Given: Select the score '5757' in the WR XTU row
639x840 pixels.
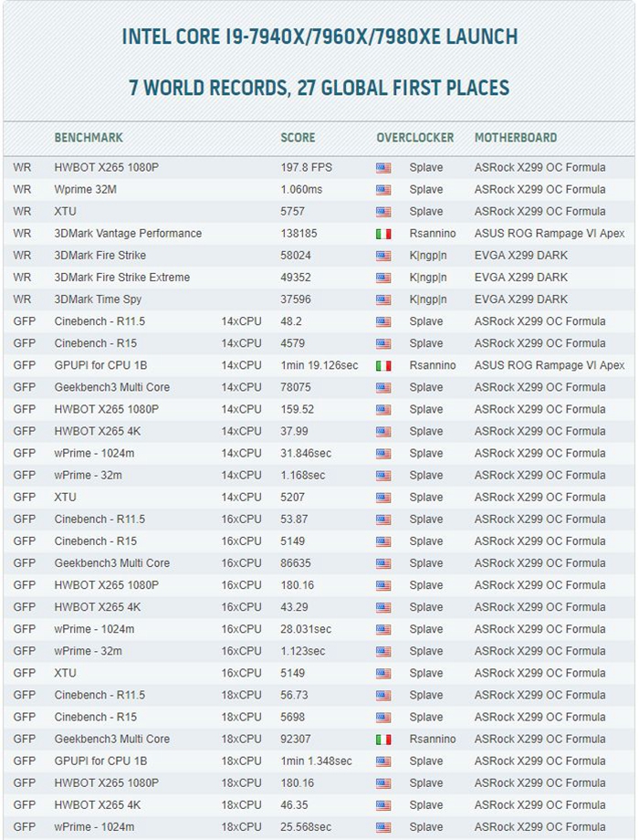Looking at the screenshot, I should click(292, 211).
